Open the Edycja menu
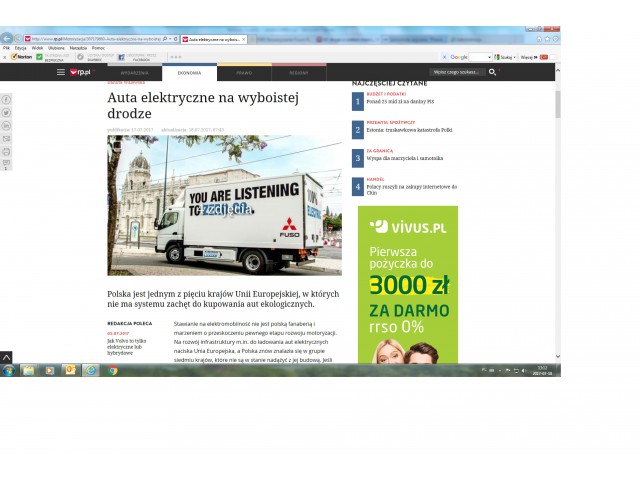 click(20, 47)
